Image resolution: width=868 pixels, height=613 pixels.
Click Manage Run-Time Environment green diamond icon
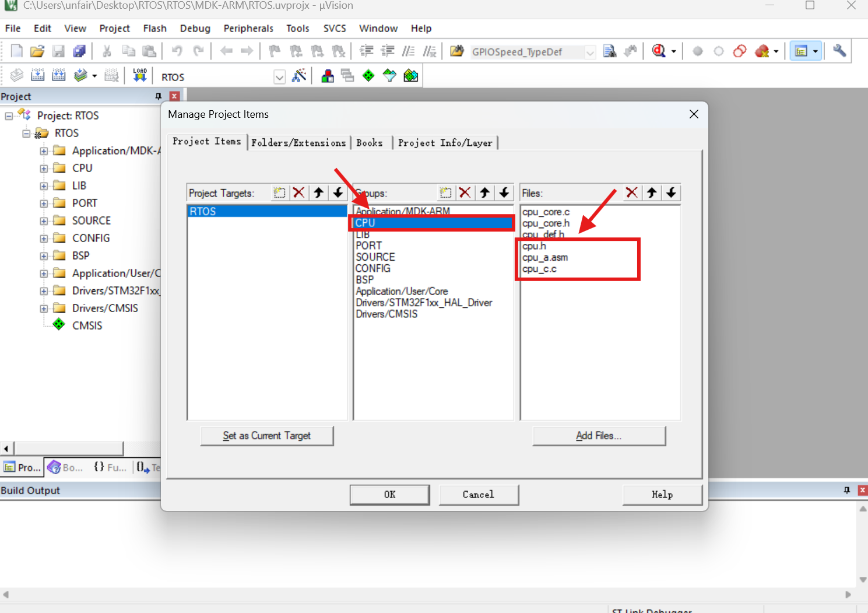tap(368, 76)
